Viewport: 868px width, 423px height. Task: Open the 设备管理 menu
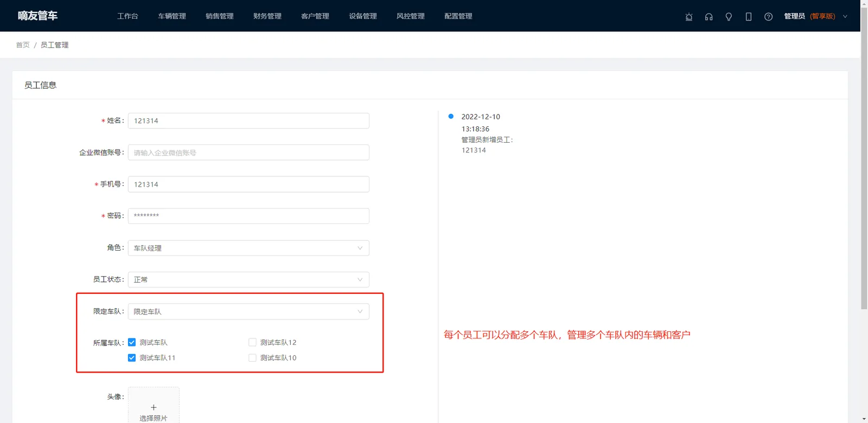coord(363,16)
